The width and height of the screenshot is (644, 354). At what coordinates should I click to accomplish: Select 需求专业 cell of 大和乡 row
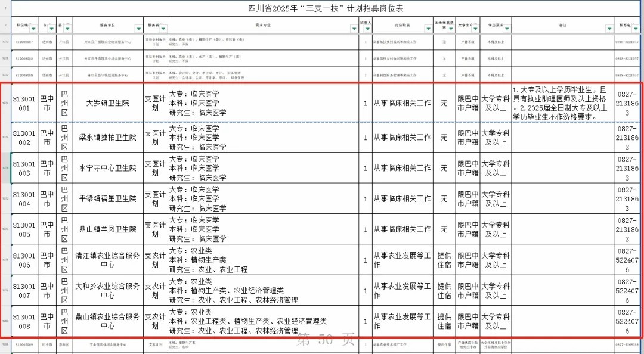264,290
